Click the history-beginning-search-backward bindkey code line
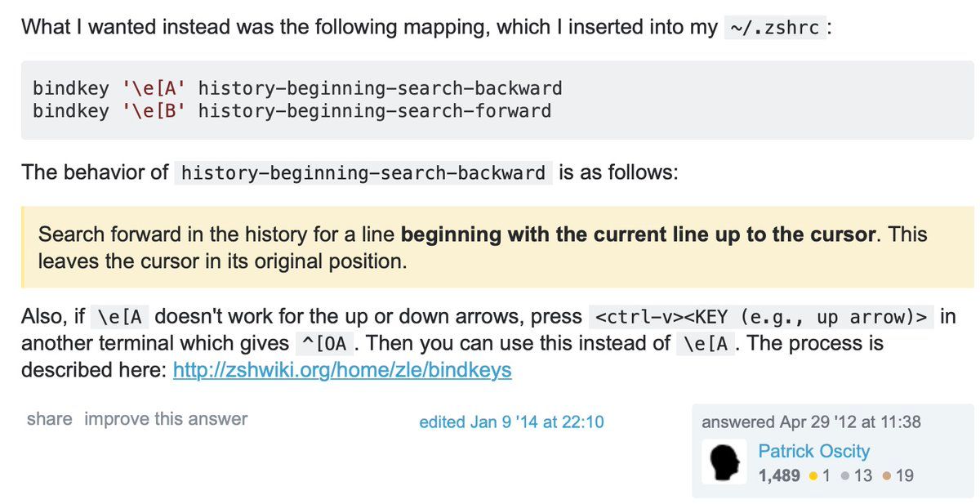Viewport: 980px width, 504px height. [x=297, y=88]
